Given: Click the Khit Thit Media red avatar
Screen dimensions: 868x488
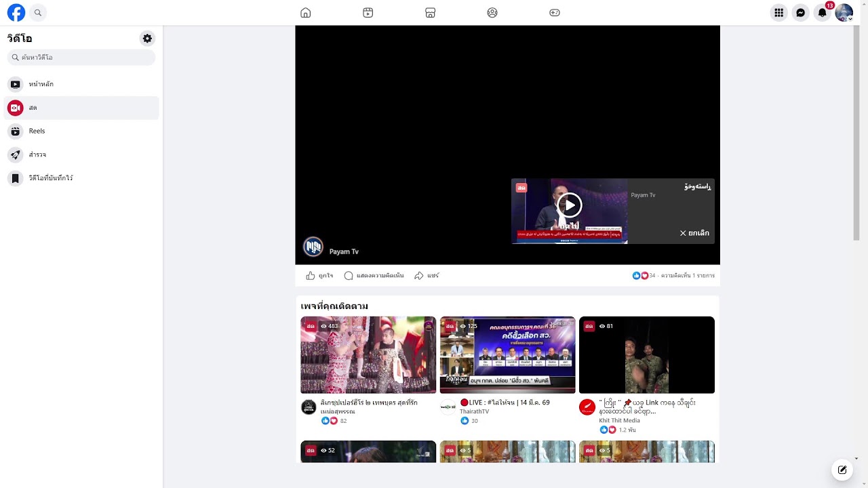Looking at the screenshot, I should click(x=587, y=407).
